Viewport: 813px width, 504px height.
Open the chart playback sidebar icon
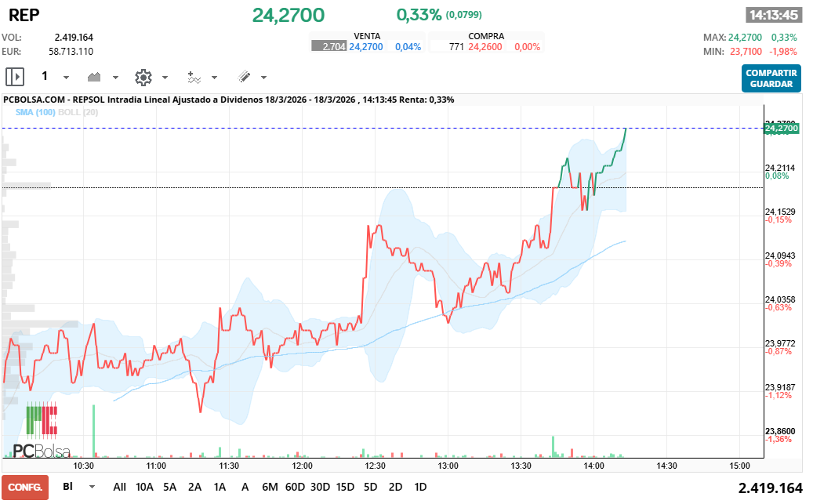pos(14,77)
